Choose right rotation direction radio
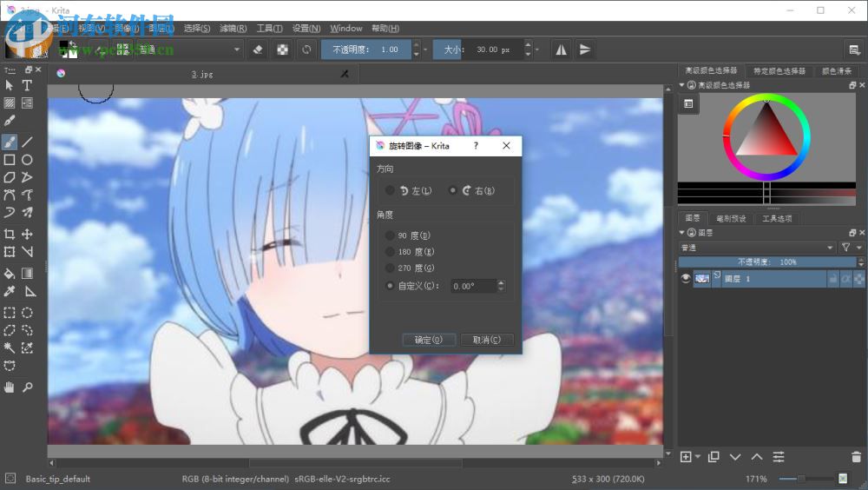Viewport: 868px width, 490px height. tap(453, 190)
